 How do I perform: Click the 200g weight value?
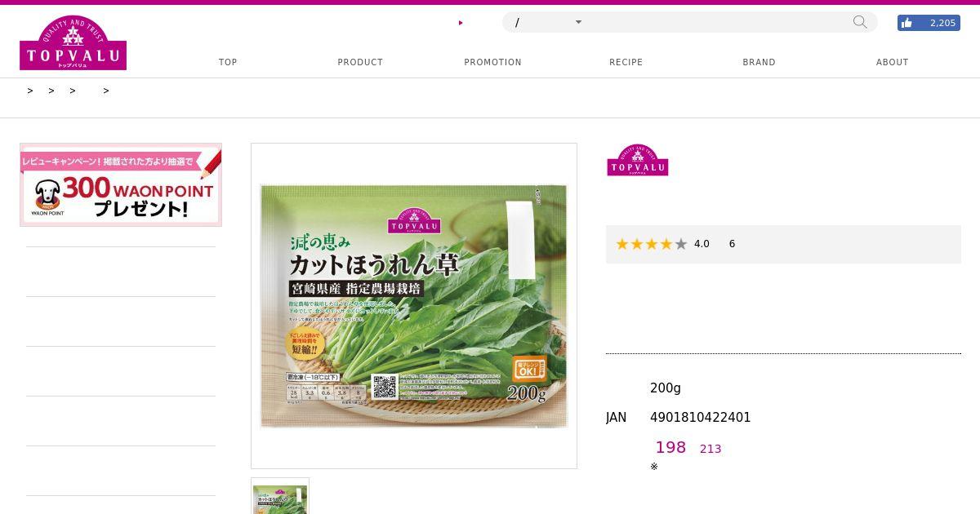coord(666,388)
